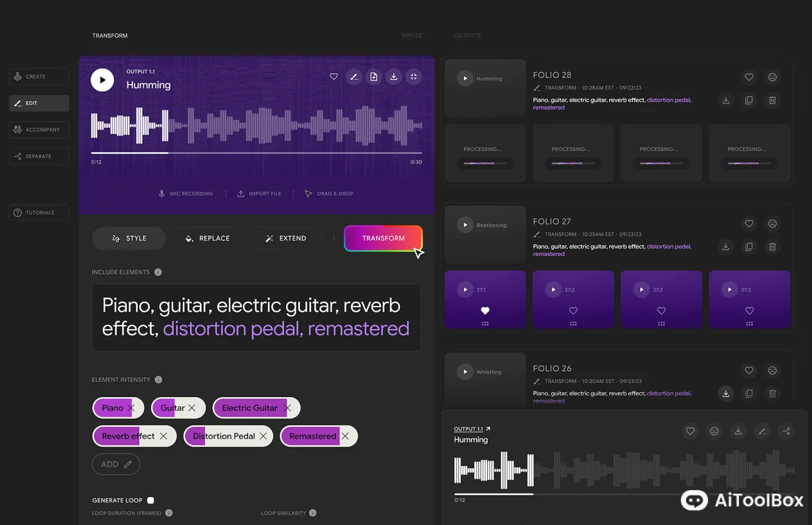Favorite Folio 28 with heart icon
The height and width of the screenshot is (525, 812).
click(x=749, y=77)
